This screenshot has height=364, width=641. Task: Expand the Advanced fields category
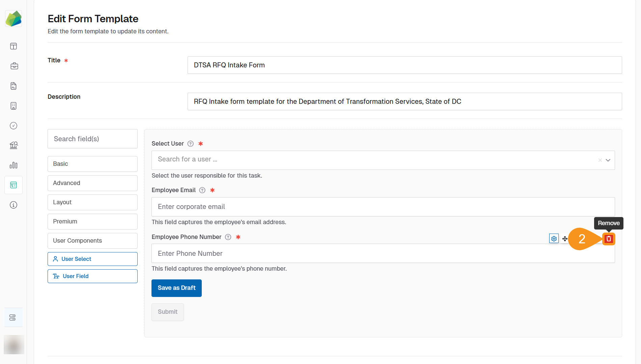[92, 183]
